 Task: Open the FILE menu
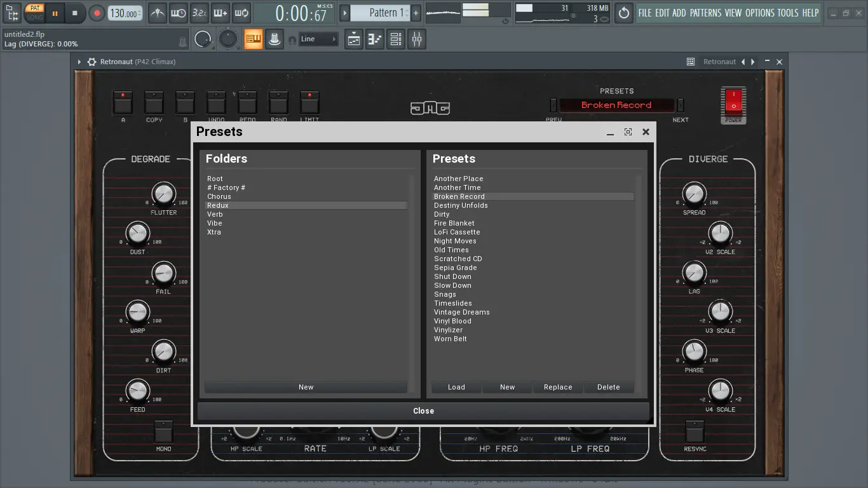pyautogui.click(x=645, y=13)
